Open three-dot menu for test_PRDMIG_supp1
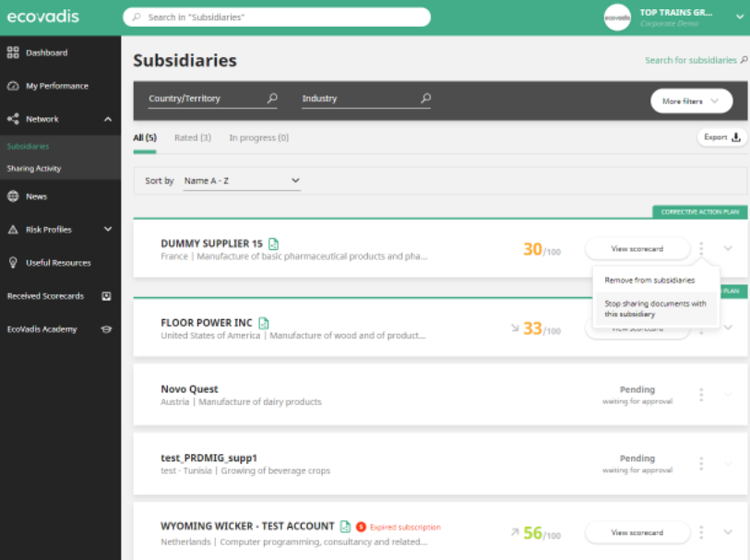750x560 pixels. [701, 464]
